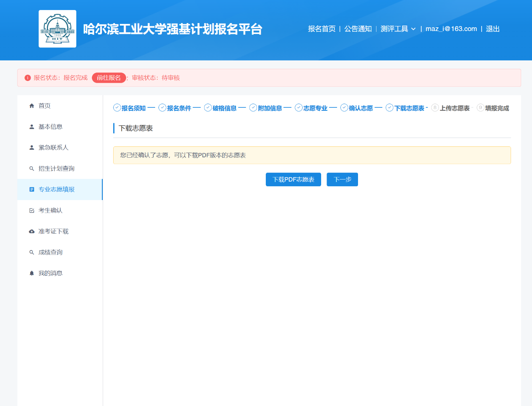Click the person icon beside 基本信息
532x406 pixels.
[31, 127]
